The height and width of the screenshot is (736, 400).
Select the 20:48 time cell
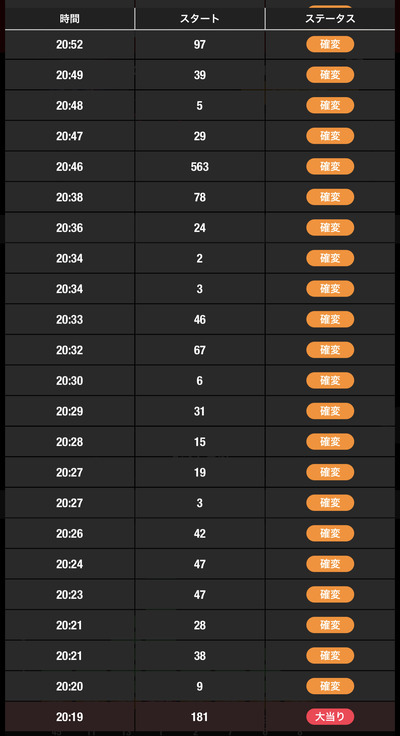(69, 106)
